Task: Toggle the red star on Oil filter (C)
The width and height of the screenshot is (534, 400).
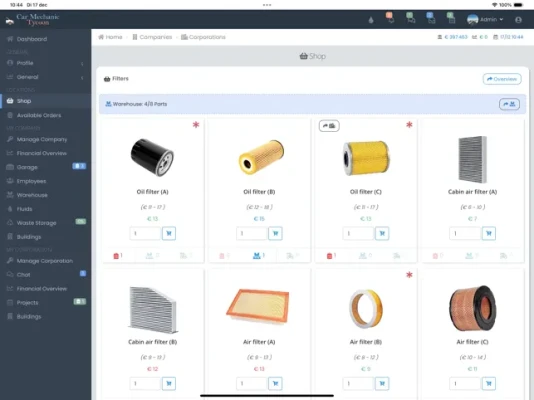Action: point(409,125)
